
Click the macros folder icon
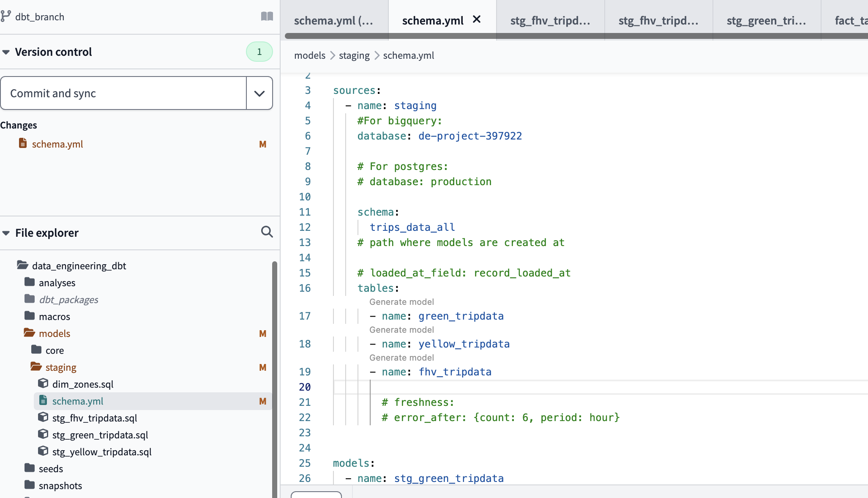click(x=30, y=316)
